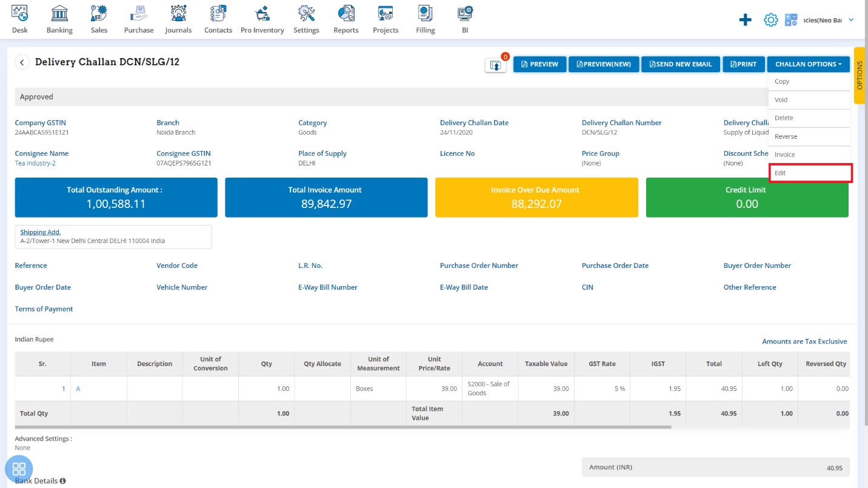The height and width of the screenshot is (488, 868).
Task: Click the Boxes unit of measurement cell
Action: [x=378, y=389]
